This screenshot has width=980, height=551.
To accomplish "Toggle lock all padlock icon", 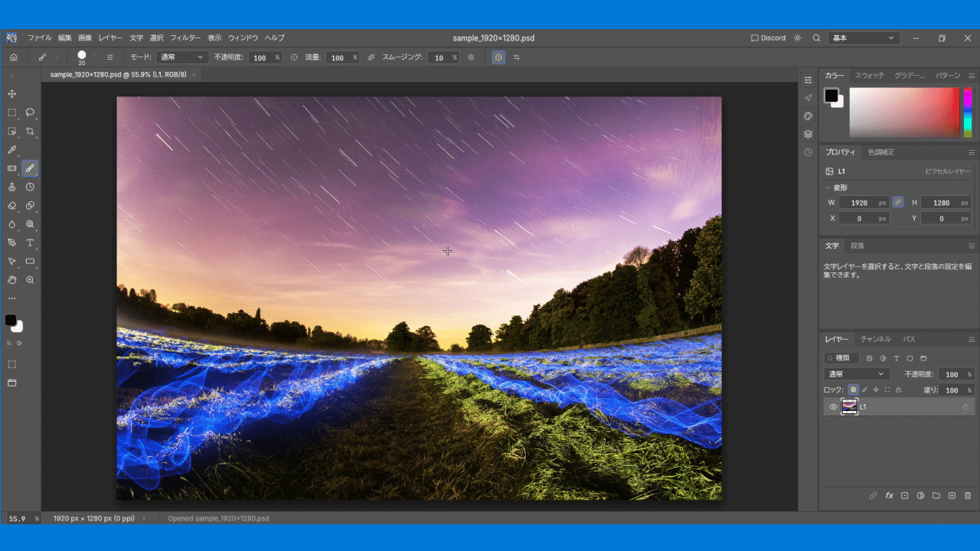I will [899, 390].
